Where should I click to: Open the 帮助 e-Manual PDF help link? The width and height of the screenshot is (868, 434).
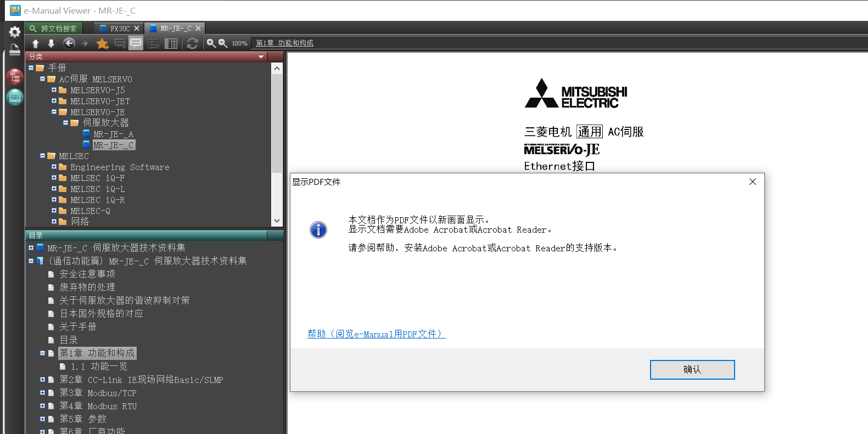[x=376, y=334]
